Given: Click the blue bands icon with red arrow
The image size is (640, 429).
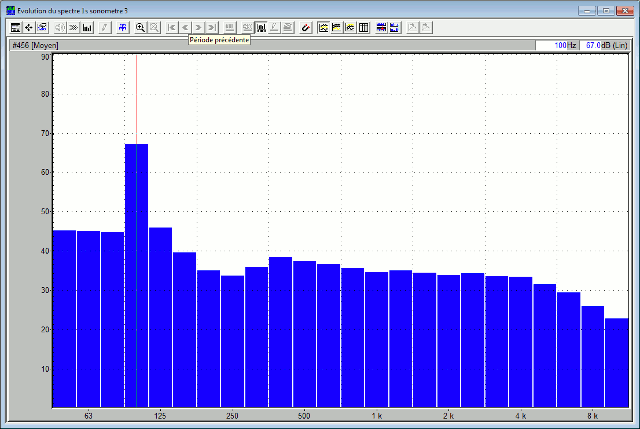Looking at the screenshot, I should [381, 27].
